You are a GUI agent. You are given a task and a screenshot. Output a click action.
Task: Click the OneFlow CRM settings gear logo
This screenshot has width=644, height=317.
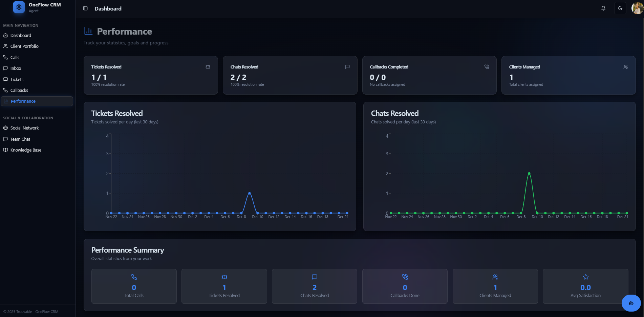pos(19,7)
